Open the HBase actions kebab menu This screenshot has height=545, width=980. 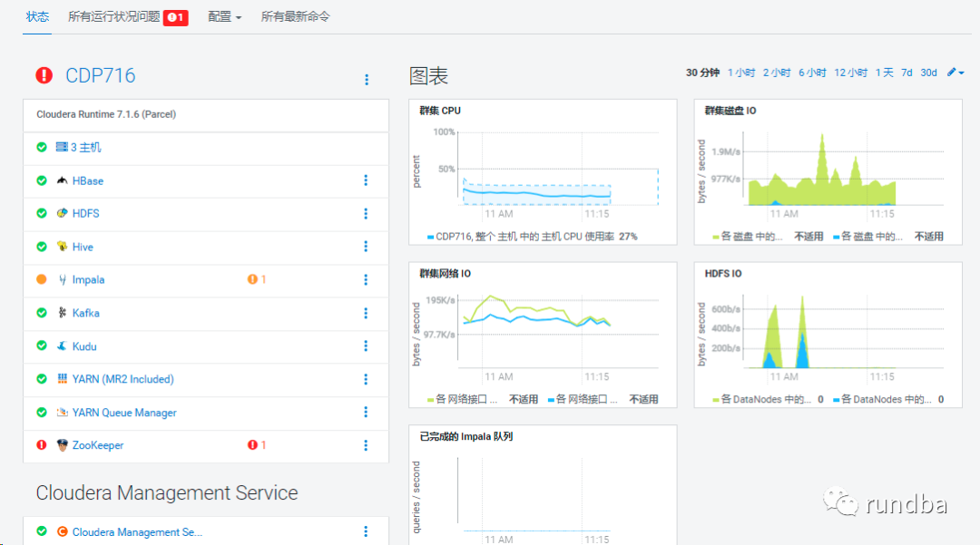pyautogui.click(x=366, y=180)
